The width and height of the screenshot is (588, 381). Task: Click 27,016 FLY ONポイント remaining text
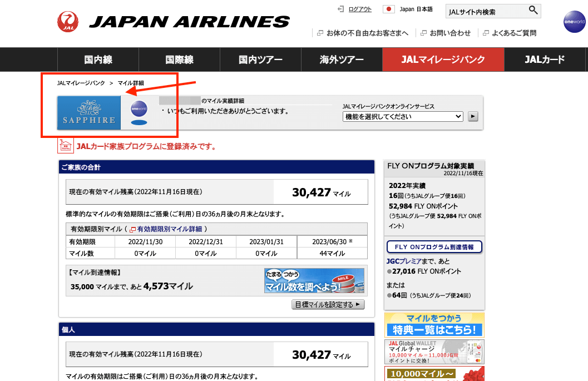click(x=426, y=271)
